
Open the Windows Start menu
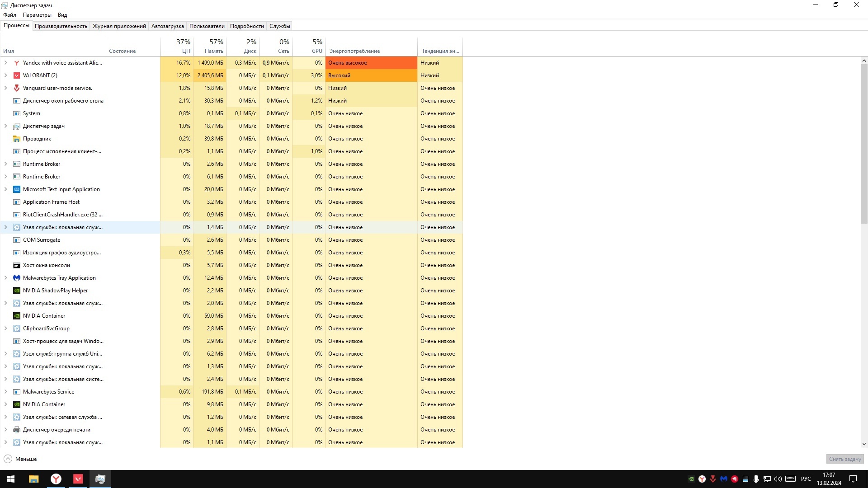click(11, 479)
